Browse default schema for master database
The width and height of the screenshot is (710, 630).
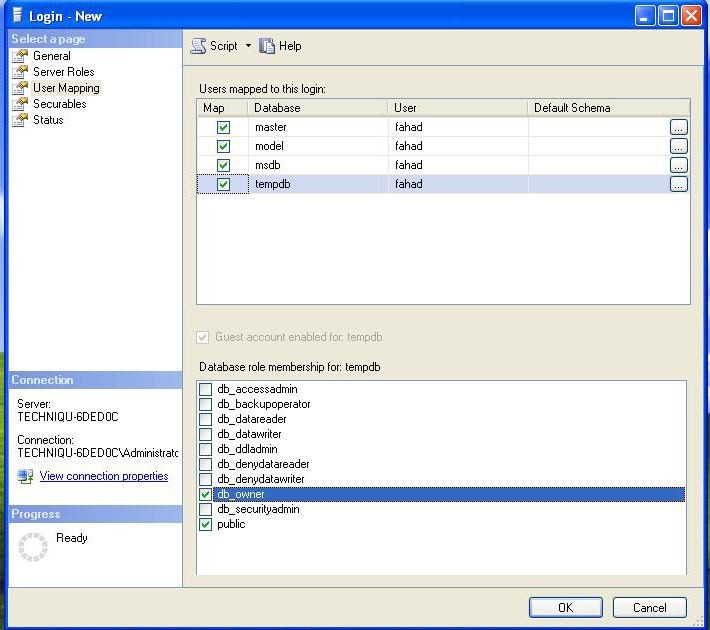(x=678, y=128)
